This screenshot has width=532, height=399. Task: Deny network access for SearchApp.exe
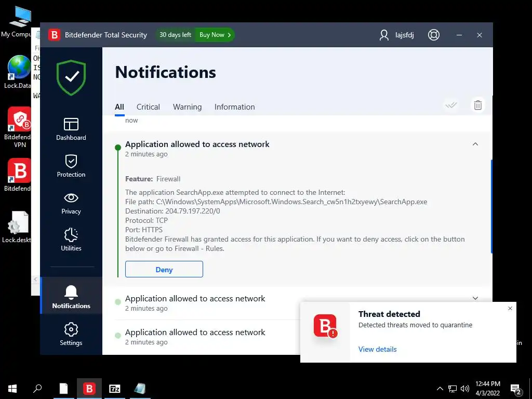[x=164, y=270]
